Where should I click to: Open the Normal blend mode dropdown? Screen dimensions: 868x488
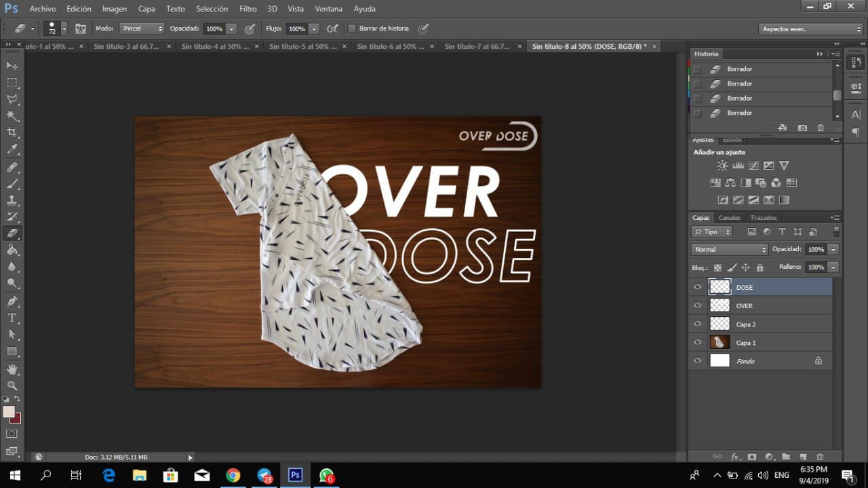pos(730,249)
